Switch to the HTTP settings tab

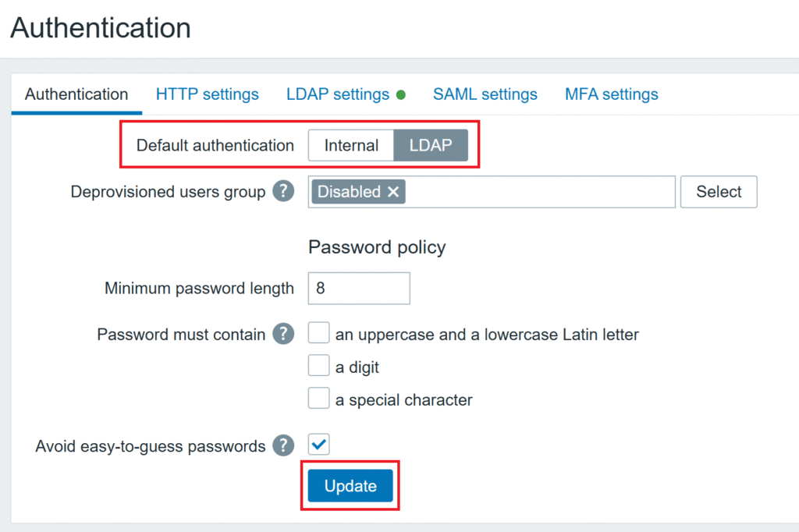(x=207, y=94)
